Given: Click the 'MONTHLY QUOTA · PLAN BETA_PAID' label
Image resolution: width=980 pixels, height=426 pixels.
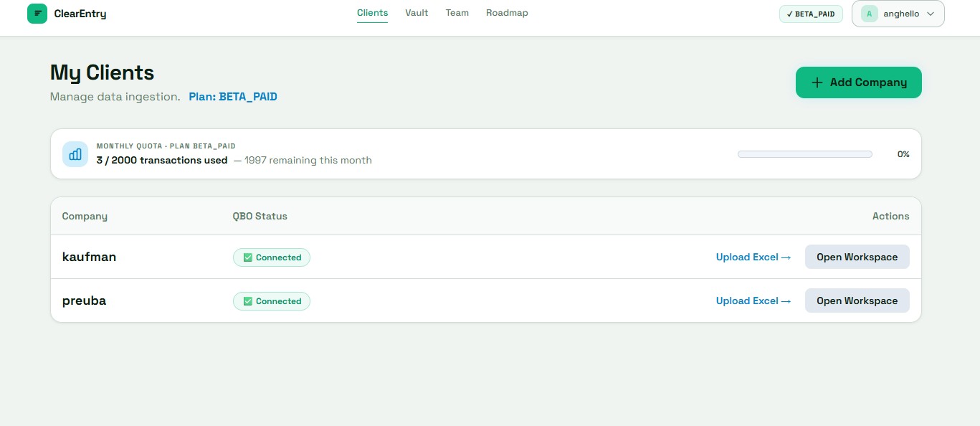Looking at the screenshot, I should 166,146.
